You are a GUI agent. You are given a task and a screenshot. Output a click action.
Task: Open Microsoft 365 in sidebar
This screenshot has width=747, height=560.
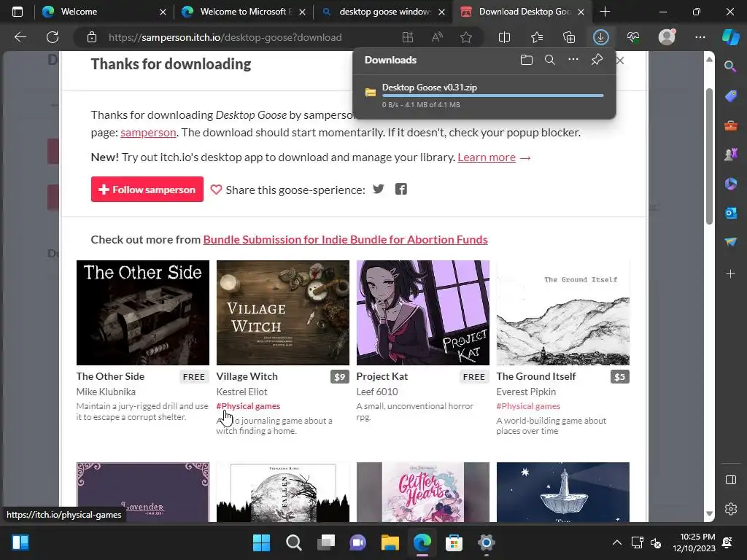tap(730, 184)
